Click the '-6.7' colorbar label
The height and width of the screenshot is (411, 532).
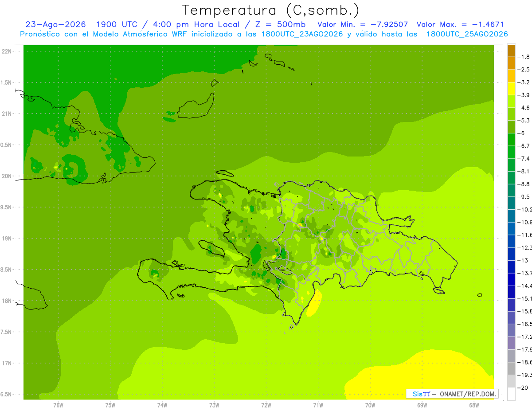click(x=524, y=146)
